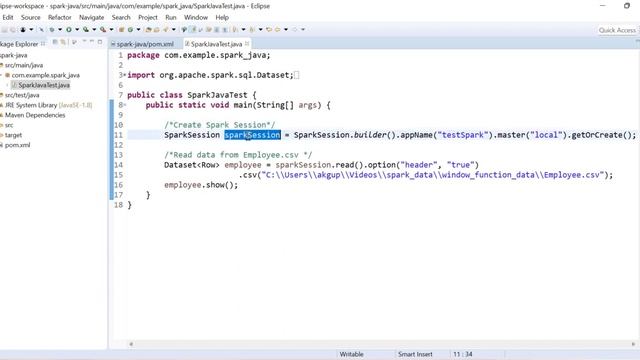Click Collapse All in Package Explorer
The height and width of the screenshot is (360, 640).
(x=55, y=42)
